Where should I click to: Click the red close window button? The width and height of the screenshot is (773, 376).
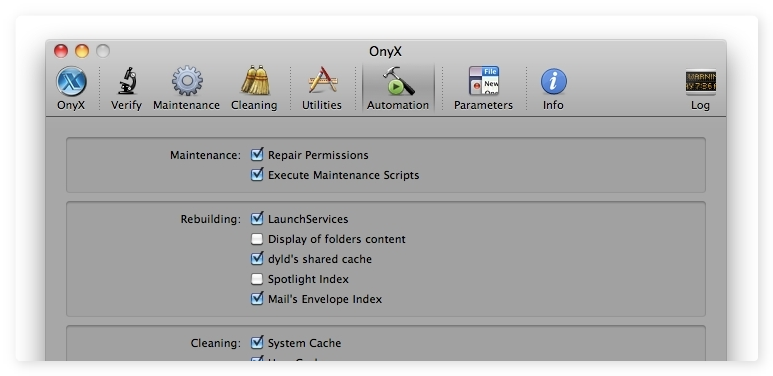[61, 51]
